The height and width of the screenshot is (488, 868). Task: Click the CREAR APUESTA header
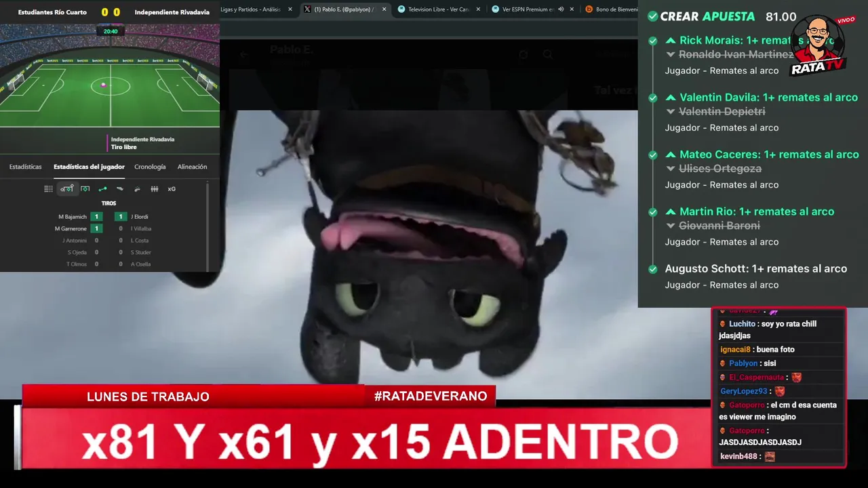707,16
